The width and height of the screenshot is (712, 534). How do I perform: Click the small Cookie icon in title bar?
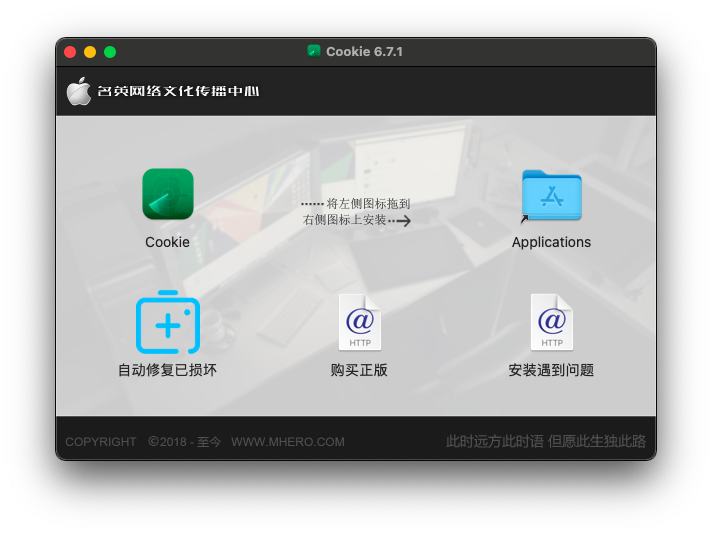(x=314, y=51)
